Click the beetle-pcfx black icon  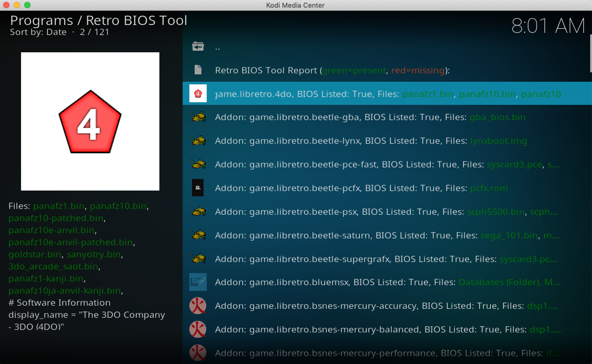(198, 188)
